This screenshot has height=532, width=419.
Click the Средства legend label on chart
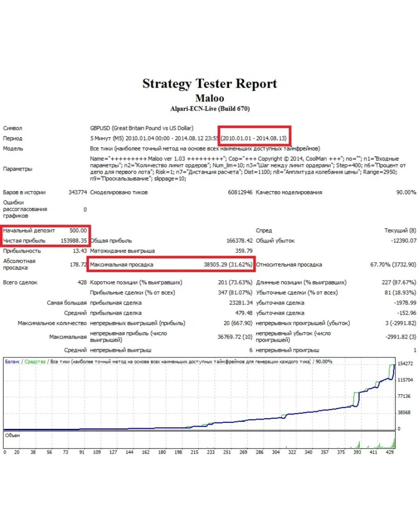click(x=35, y=362)
